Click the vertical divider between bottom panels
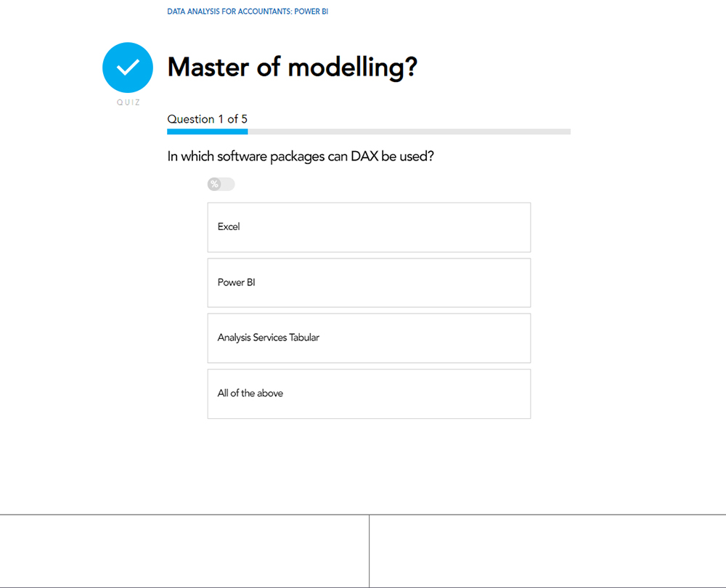 tap(369, 551)
